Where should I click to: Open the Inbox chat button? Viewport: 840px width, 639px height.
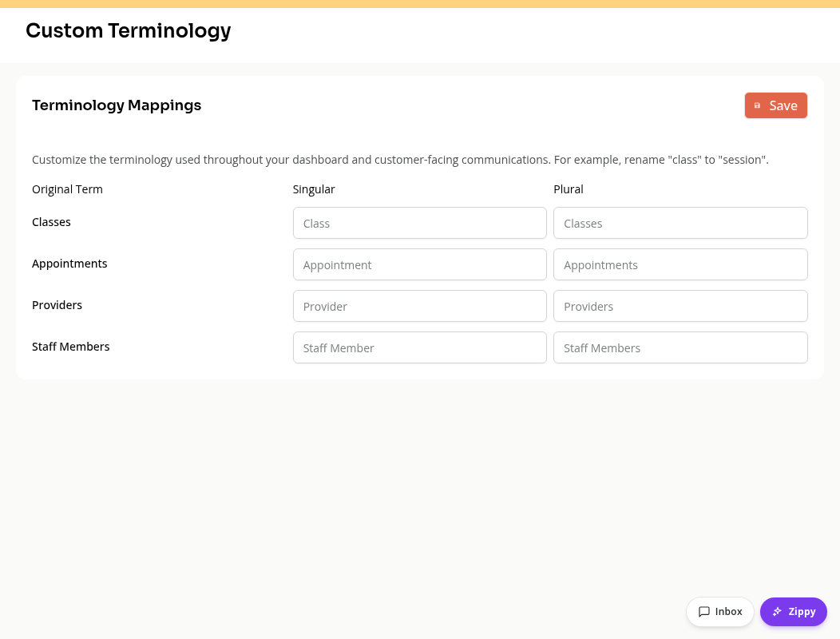click(720, 612)
